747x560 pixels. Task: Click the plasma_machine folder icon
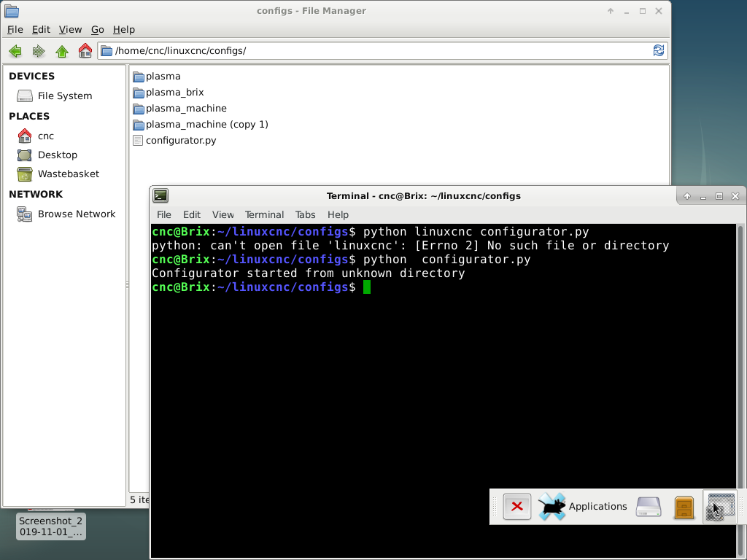[138, 109]
